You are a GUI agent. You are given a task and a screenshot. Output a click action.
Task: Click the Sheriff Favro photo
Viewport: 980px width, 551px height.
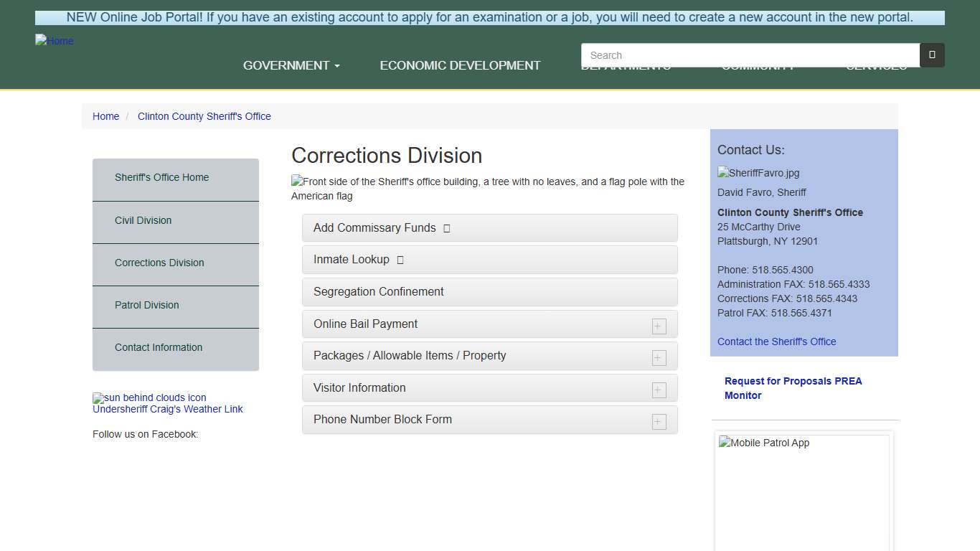tap(758, 173)
